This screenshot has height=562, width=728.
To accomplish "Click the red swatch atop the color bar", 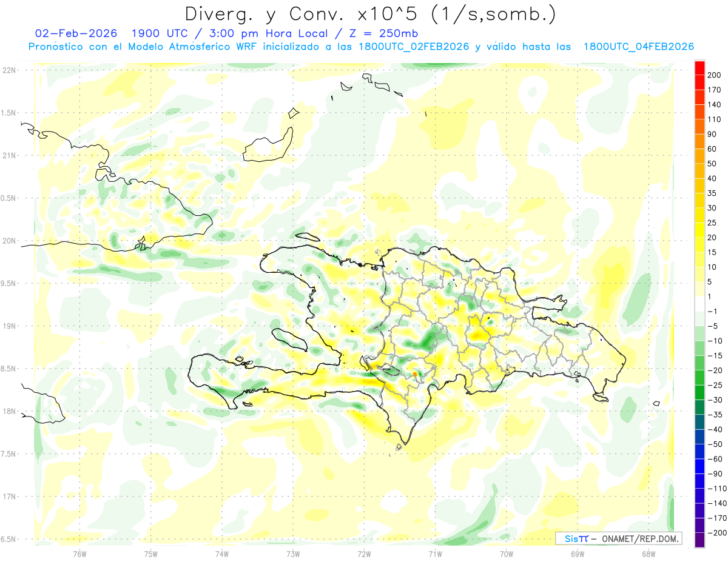I will click(699, 67).
